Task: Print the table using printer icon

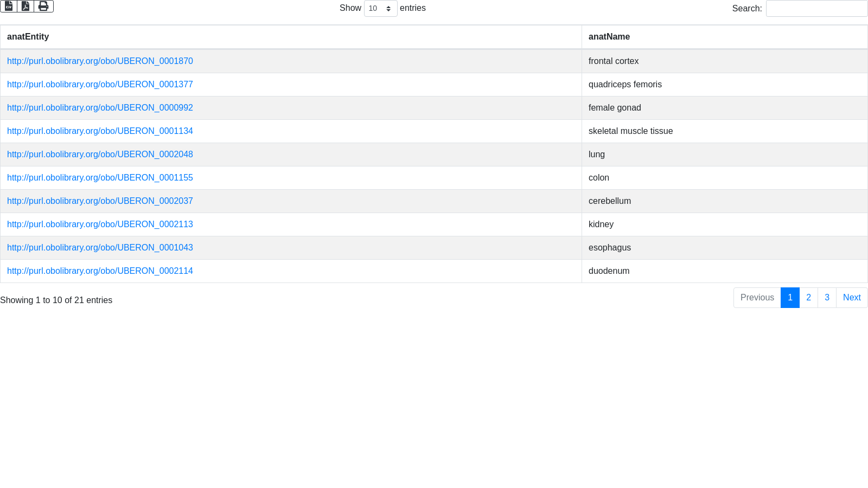Action: tap(43, 6)
